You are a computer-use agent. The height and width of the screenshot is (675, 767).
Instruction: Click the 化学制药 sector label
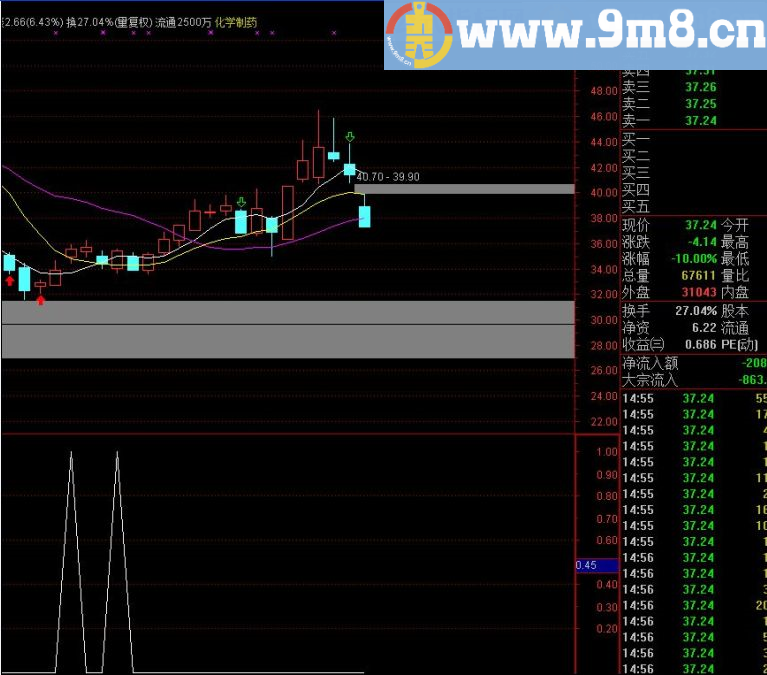pyautogui.click(x=236, y=22)
